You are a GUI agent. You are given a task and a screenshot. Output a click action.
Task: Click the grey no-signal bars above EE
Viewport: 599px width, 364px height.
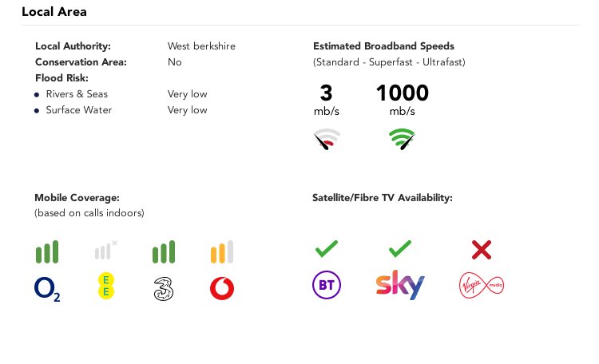coord(105,250)
